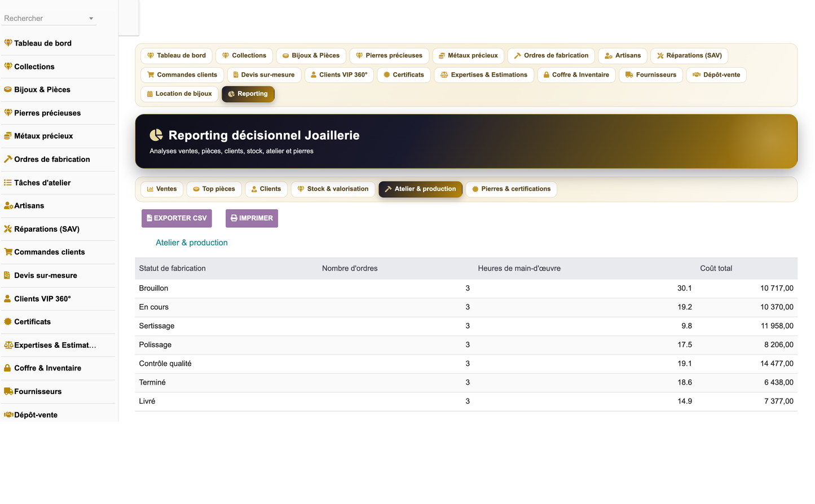Switch to the Top pièces report tab
Image resolution: width=815 pixels, height=504 pixels.
214,189
